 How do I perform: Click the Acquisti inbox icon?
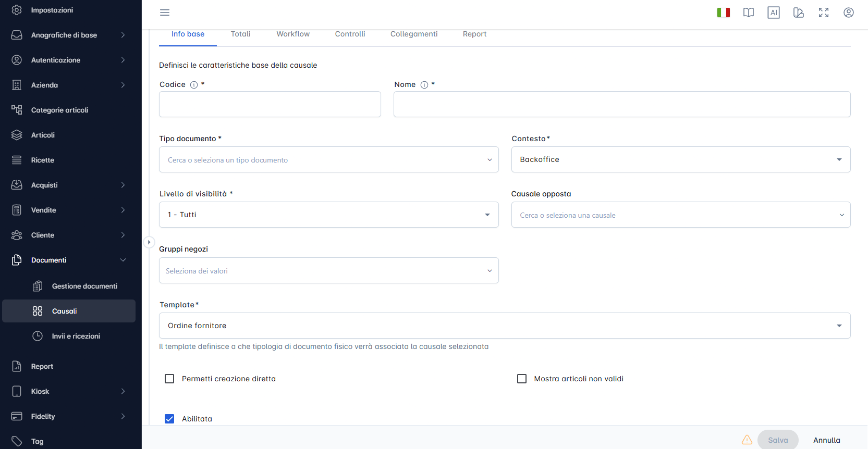[x=17, y=185]
